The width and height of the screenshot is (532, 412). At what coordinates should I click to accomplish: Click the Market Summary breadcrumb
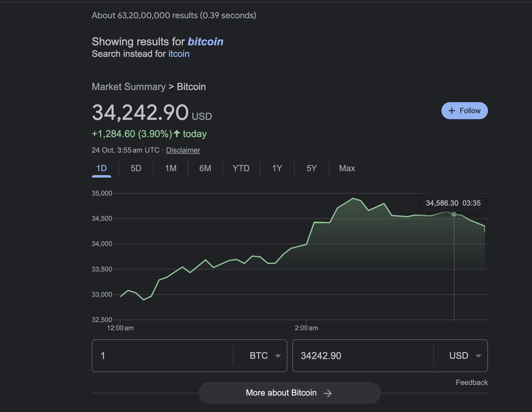tap(129, 86)
